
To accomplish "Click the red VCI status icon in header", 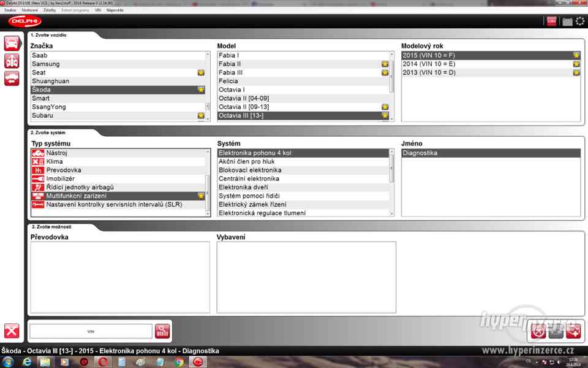I will click(x=551, y=21).
